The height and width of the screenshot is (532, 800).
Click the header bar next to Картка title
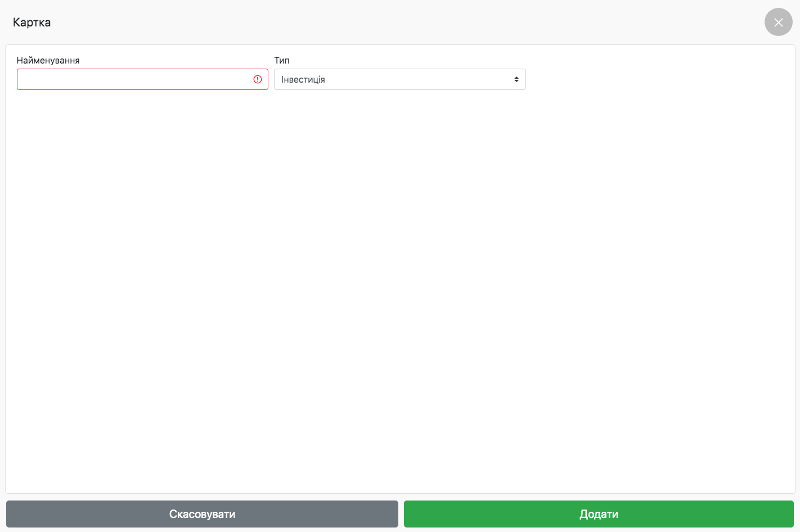[394, 22]
